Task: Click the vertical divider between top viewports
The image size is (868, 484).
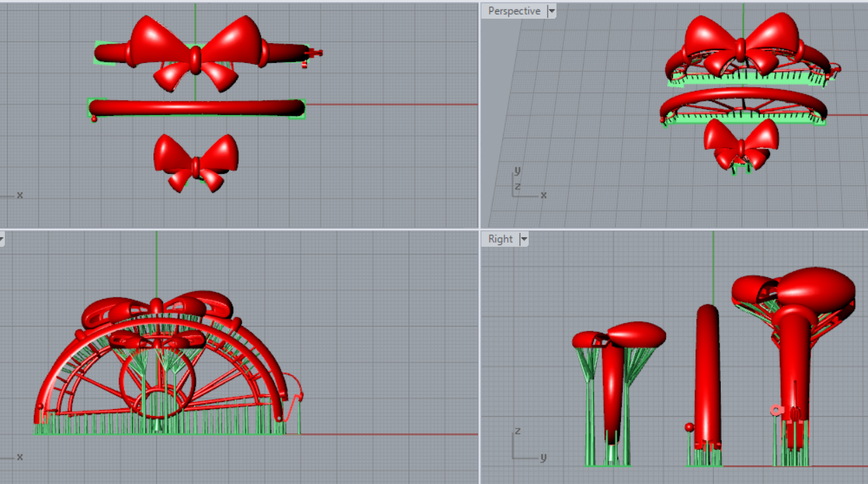Action: click(x=479, y=114)
